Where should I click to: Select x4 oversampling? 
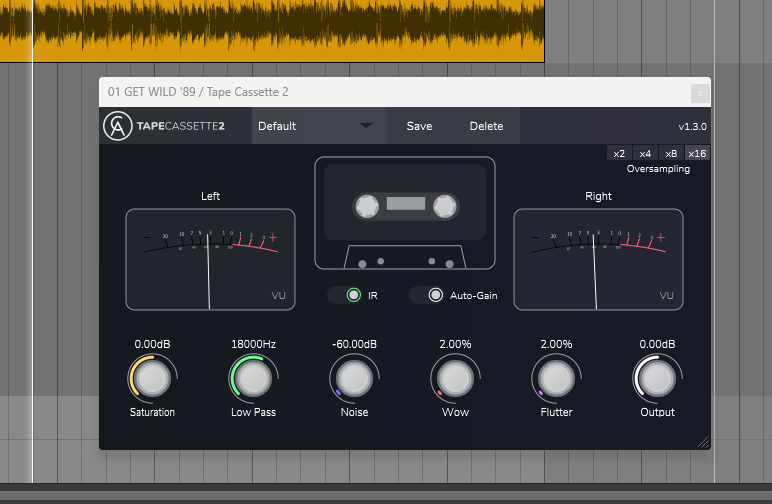(x=645, y=153)
